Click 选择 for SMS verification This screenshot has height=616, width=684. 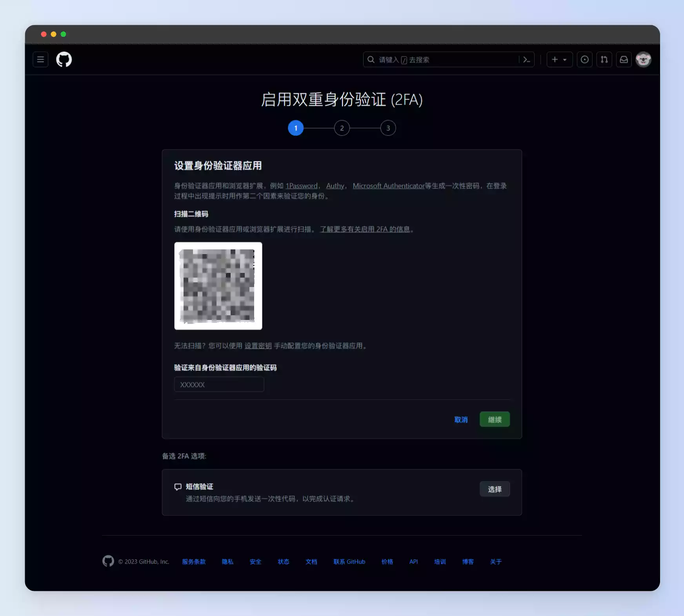pyautogui.click(x=495, y=489)
